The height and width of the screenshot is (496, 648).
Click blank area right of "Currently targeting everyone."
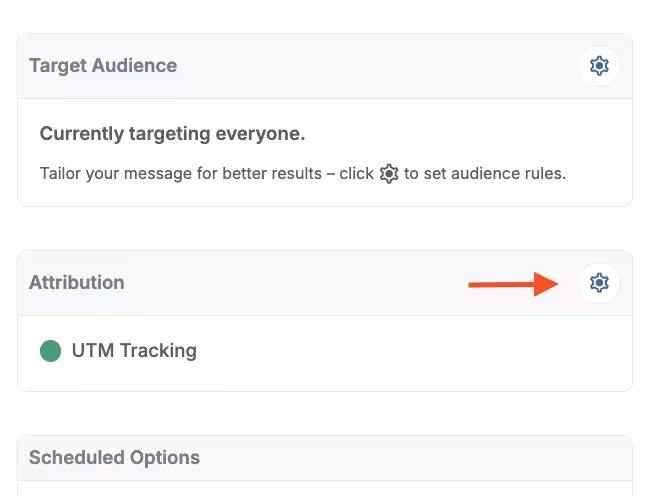tap(460, 134)
